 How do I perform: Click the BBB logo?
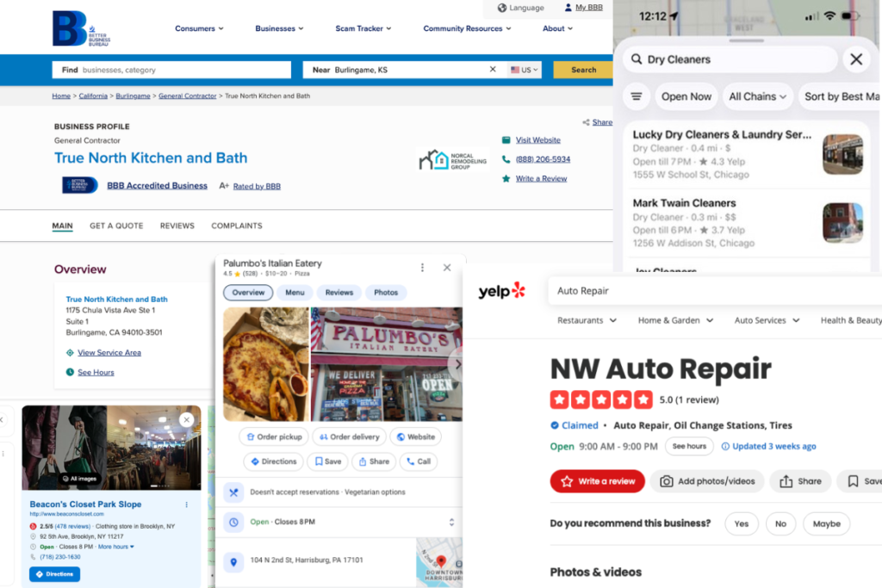81,28
